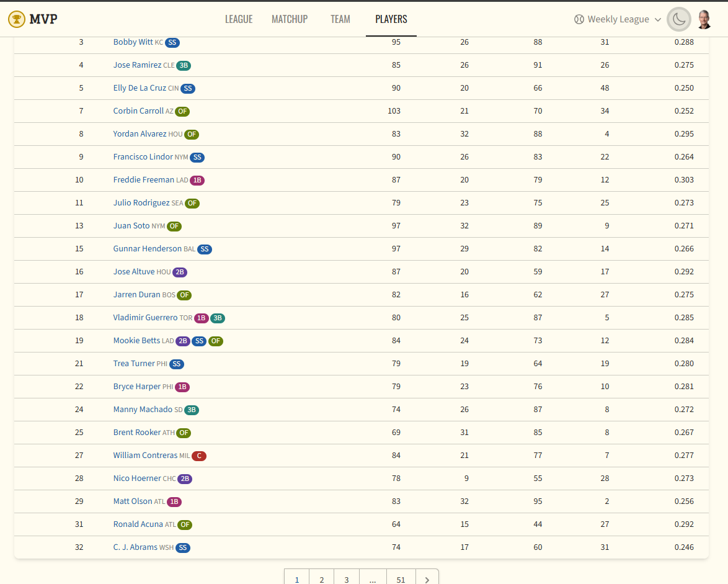This screenshot has height=584, width=728.
Task: Open the MATCHUP tab
Action: (290, 19)
